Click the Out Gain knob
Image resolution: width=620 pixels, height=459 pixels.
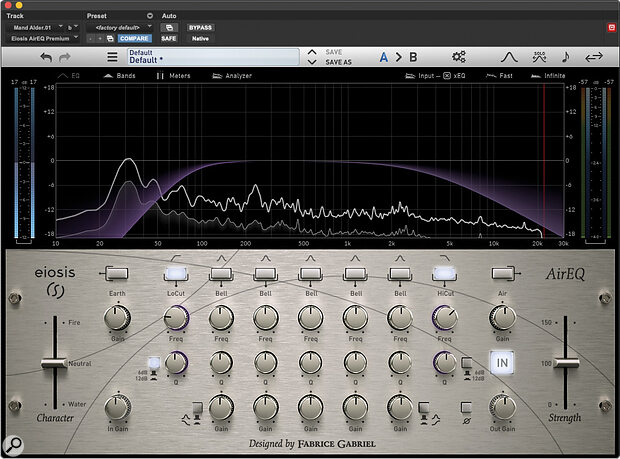(x=503, y=408)
